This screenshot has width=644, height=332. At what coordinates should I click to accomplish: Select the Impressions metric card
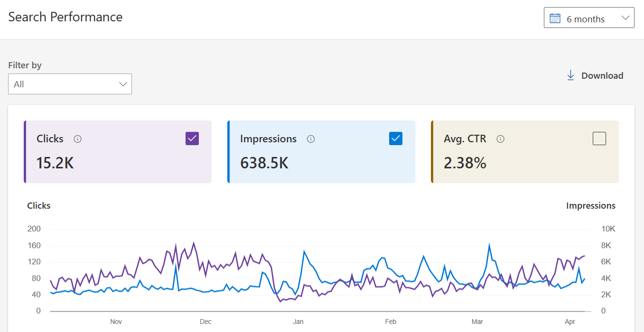321,152
